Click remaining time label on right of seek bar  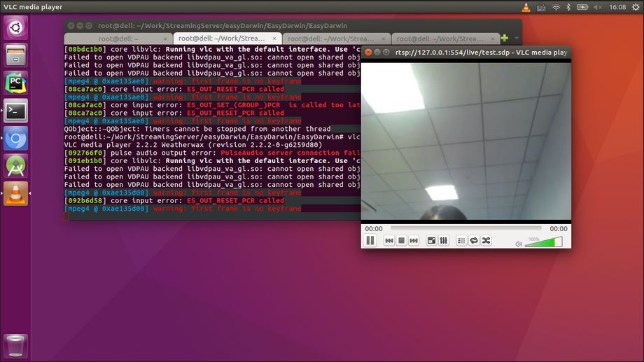[x=558, y=228]
